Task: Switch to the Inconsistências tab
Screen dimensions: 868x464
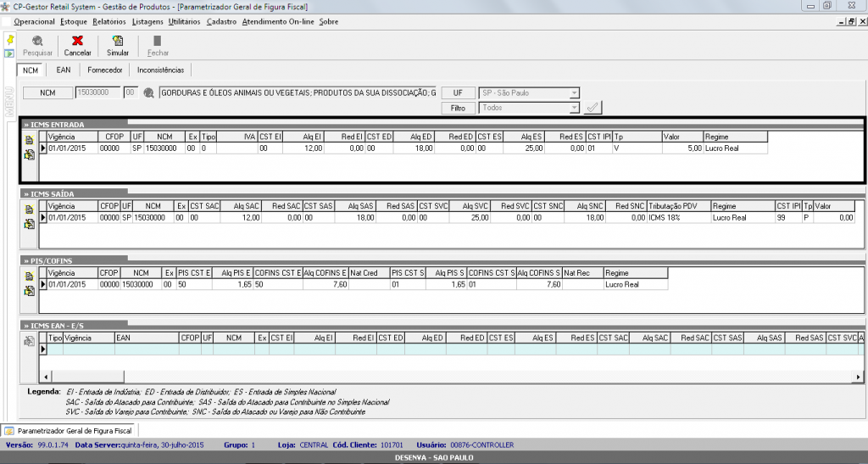Action: [x=160, y=70]
